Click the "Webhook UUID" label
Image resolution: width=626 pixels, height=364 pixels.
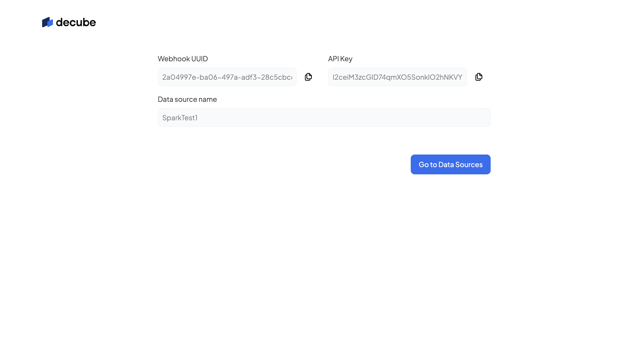pyautogui.click(x=183, y=59)
